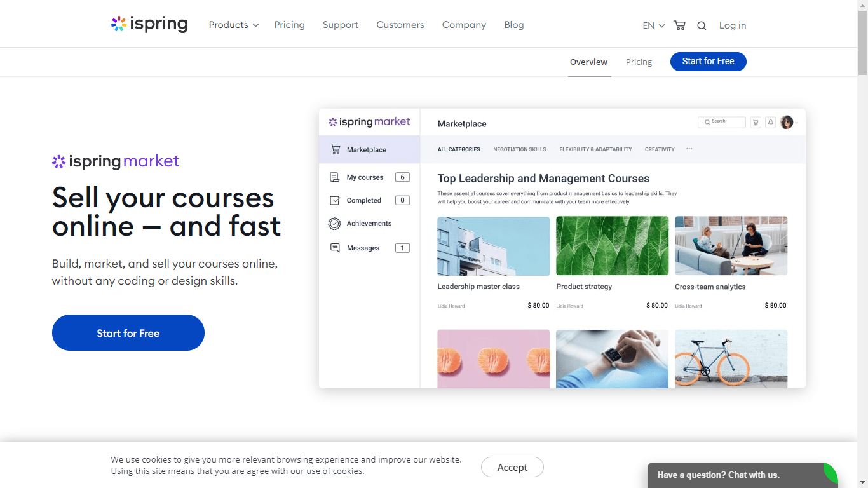Click the cart icon in the Marketplace preview
This screenshot has height=488, width=868.
[x=756, y=122]
